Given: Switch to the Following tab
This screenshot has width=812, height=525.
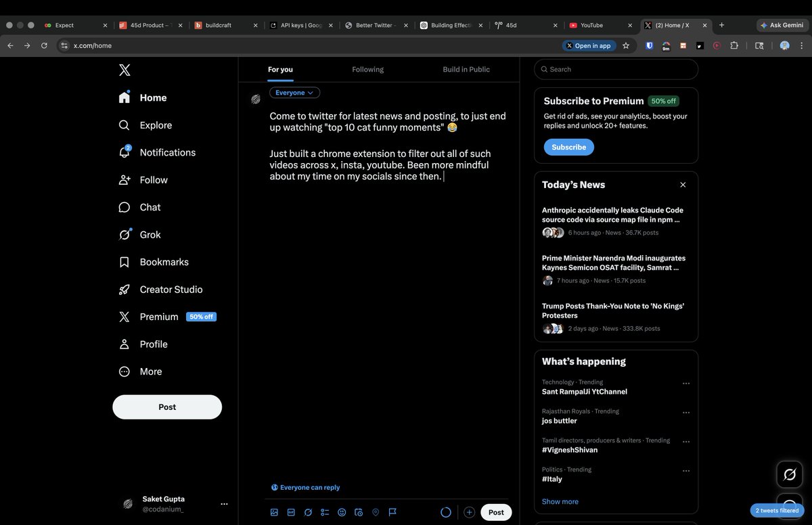Looking at the screenshot, I should pos(367,70).
